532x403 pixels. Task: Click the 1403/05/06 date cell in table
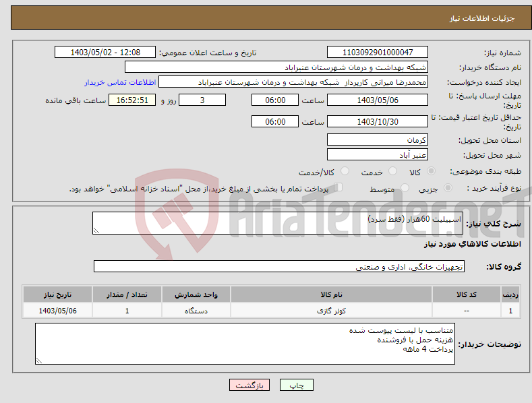coord(58,311)
